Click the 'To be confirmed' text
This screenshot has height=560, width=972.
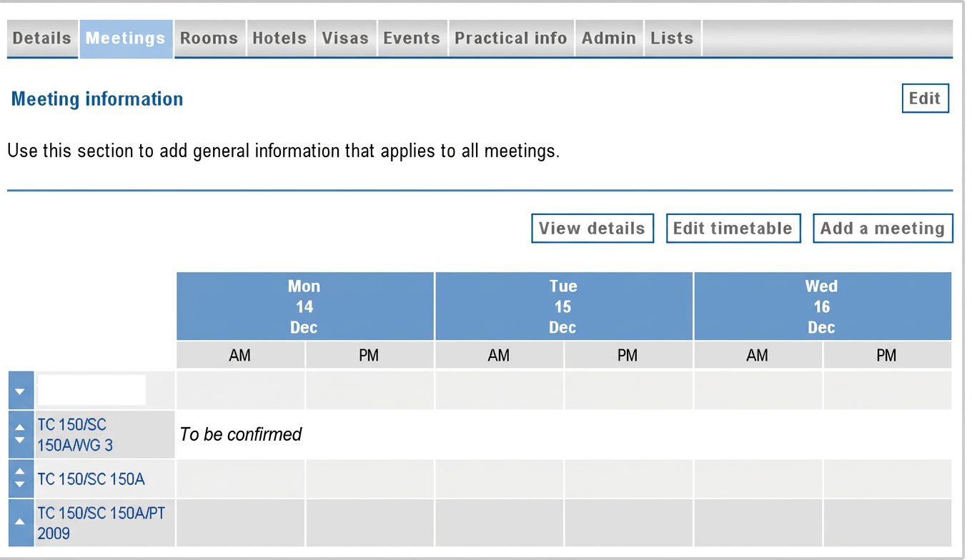click(241, 434)
